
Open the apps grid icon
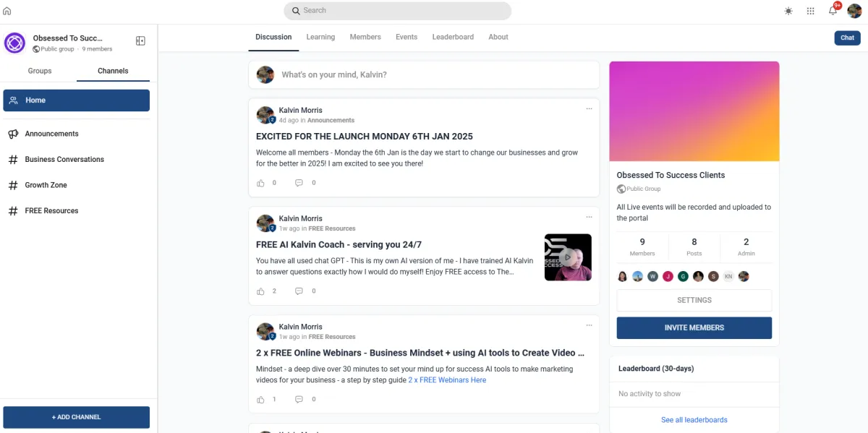tap(811, 11)
